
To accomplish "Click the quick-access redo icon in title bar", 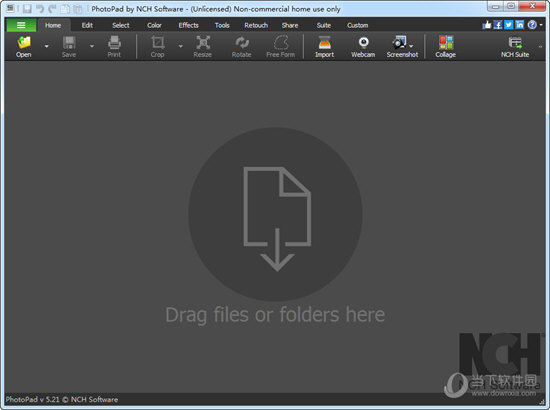I will point(52,9).
